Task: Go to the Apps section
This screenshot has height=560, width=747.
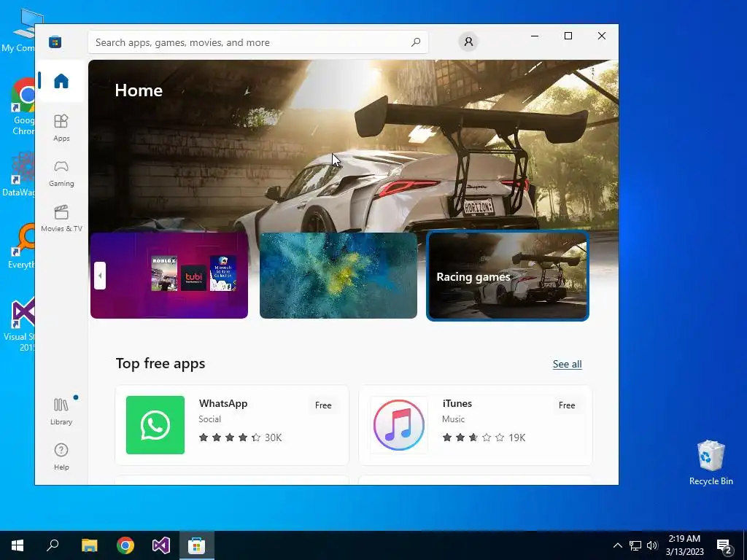Action: 61,128
